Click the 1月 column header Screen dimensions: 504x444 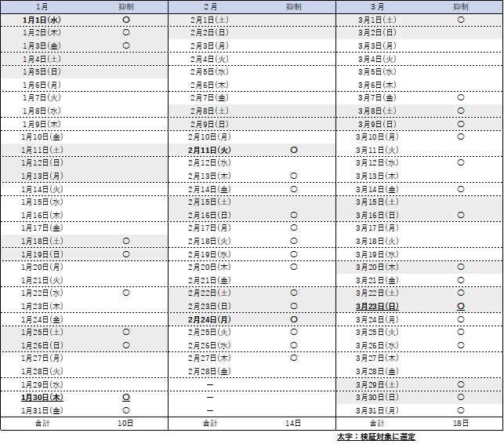pos(42,6)
